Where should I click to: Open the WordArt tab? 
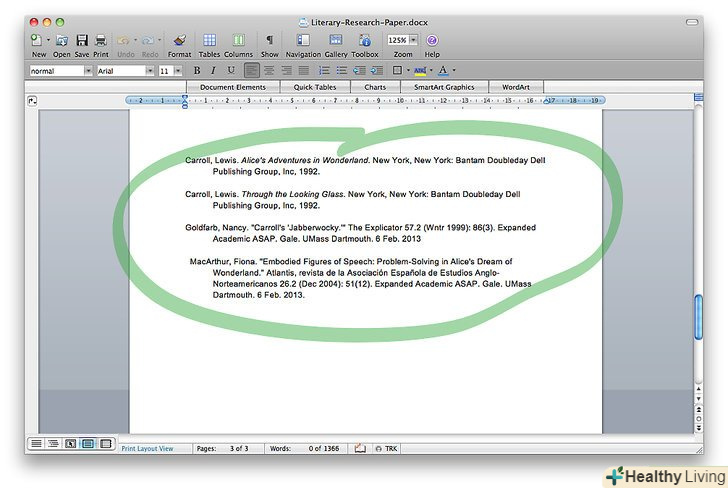coord(516,87)
